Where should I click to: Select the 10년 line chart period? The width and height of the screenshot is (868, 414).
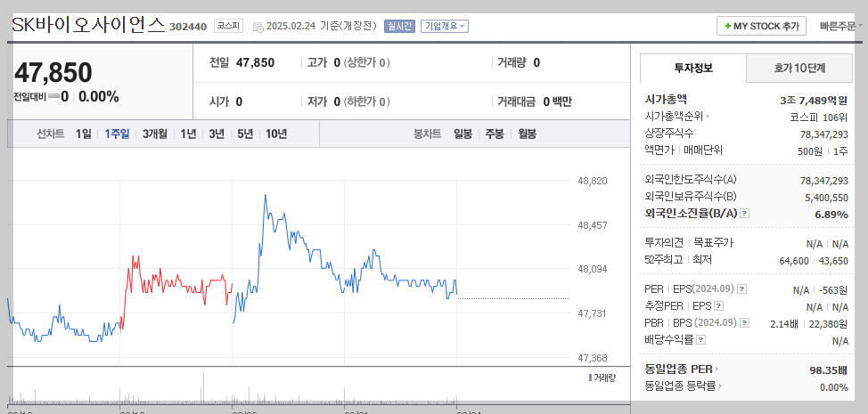click(x=276, y=134)
